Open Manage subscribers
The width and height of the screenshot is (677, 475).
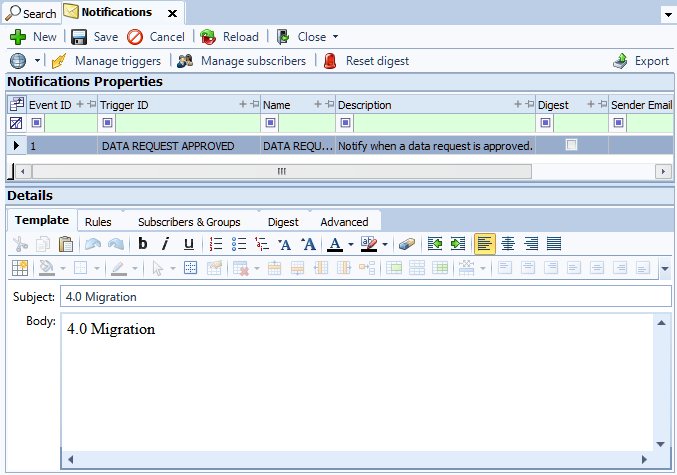tap(241, 61)
